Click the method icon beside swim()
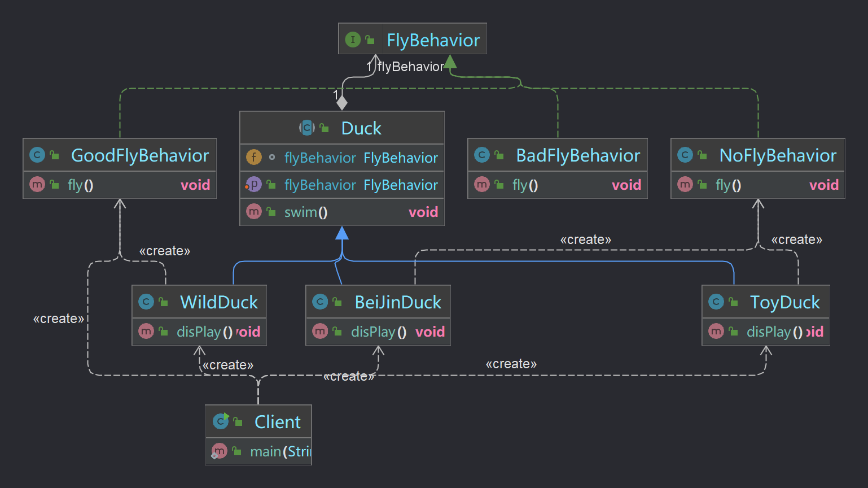The image size is (868, 488). (254, 212)
